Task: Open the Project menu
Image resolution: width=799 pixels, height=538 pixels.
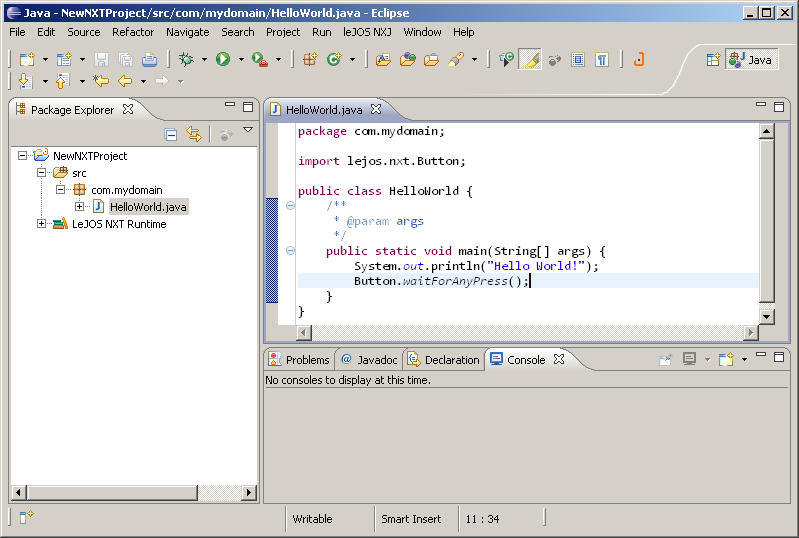Action: pyautogui.click(x=283, y=32)
